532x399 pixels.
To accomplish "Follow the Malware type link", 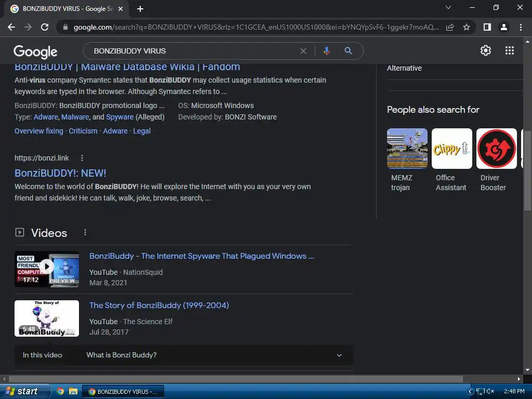I will 75,117.
